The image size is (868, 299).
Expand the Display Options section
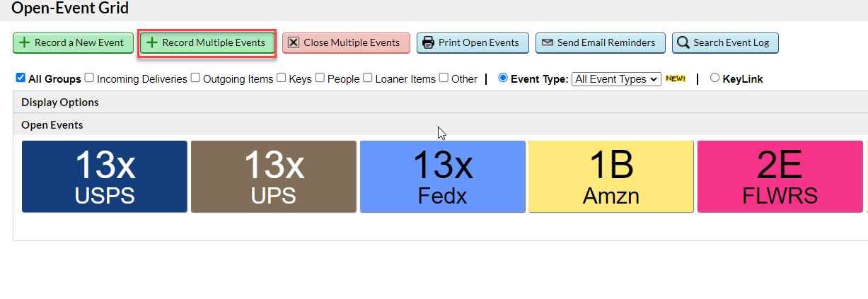(x=440, y=102)
